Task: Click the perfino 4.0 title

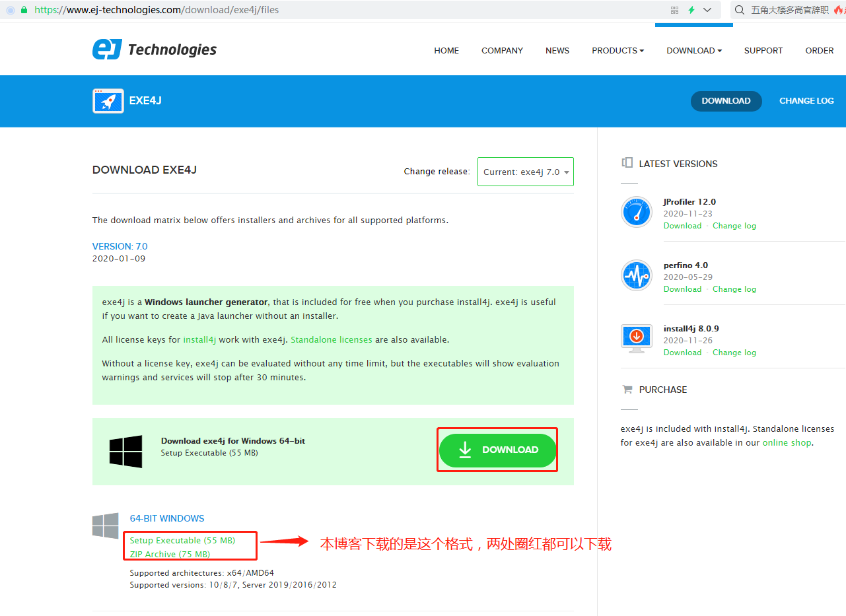Action: [686, 265]
